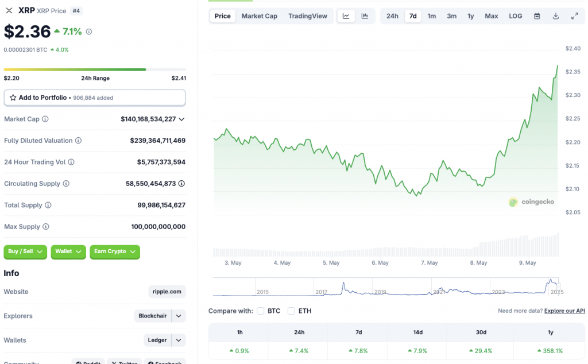Click the #4 rank badge
Viewport: 588px width, 364px height.
click(76, 11)
